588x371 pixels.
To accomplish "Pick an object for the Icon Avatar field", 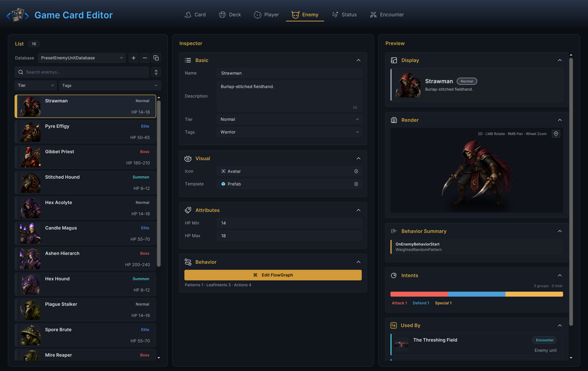I will [x=356, y=171].
